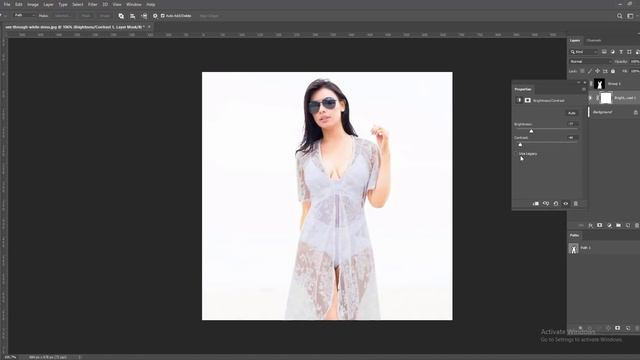This screenshot has width=640, height=360.
Task: Enable the Use Legacy checkbox
Action: point(516,154)
